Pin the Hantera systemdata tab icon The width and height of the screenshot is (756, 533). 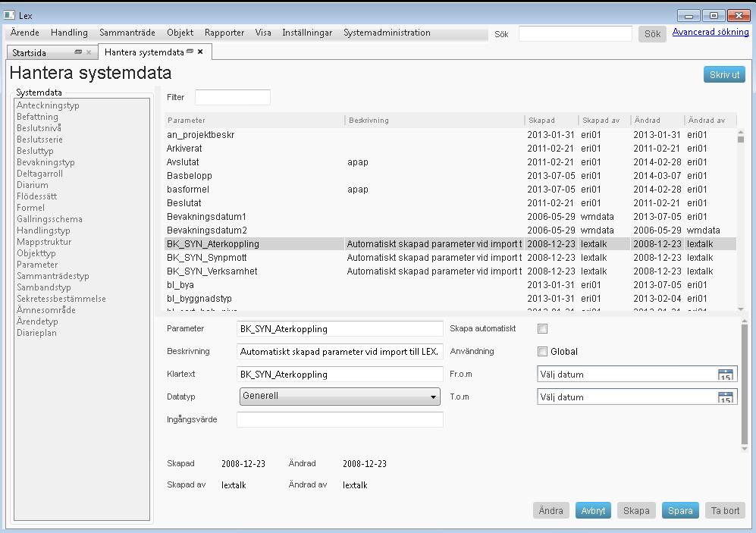[190, 52]
